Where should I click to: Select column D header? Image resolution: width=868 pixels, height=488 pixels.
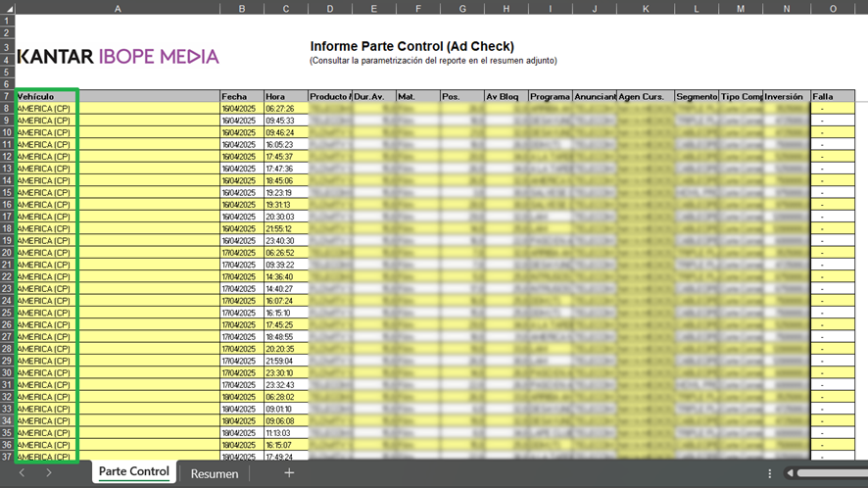(x=330, y=8)
